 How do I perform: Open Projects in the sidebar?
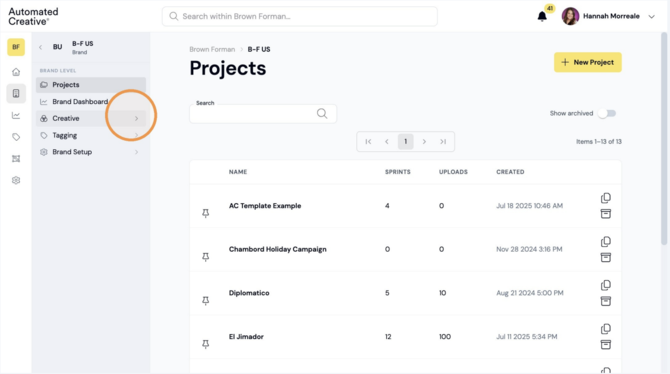coord(91,85)
